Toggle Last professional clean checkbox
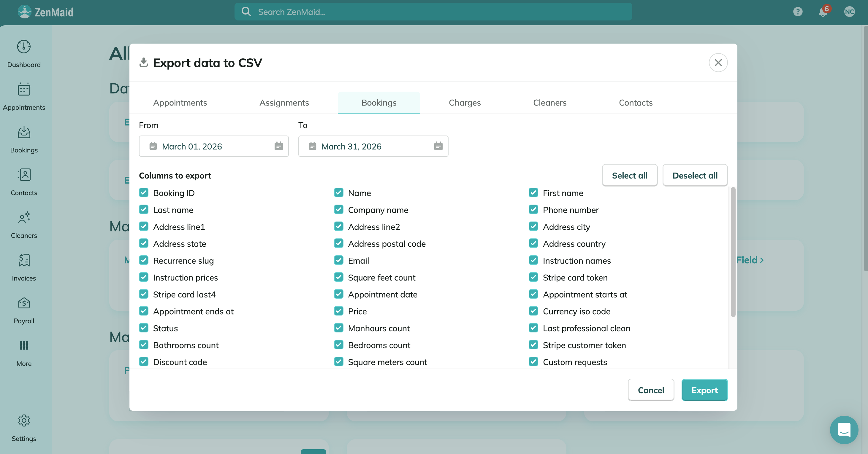 (533, 328)
